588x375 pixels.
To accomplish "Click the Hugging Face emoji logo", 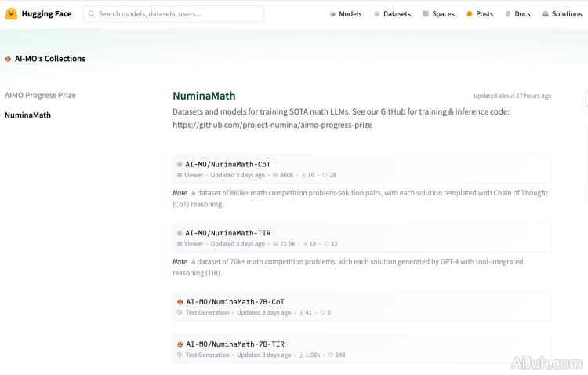I will 11,14.
